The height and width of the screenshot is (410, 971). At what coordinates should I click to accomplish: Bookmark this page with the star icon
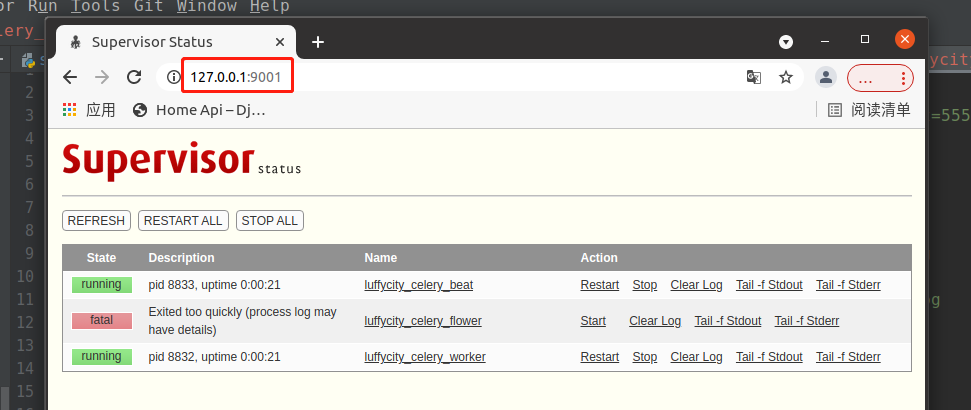786,77
